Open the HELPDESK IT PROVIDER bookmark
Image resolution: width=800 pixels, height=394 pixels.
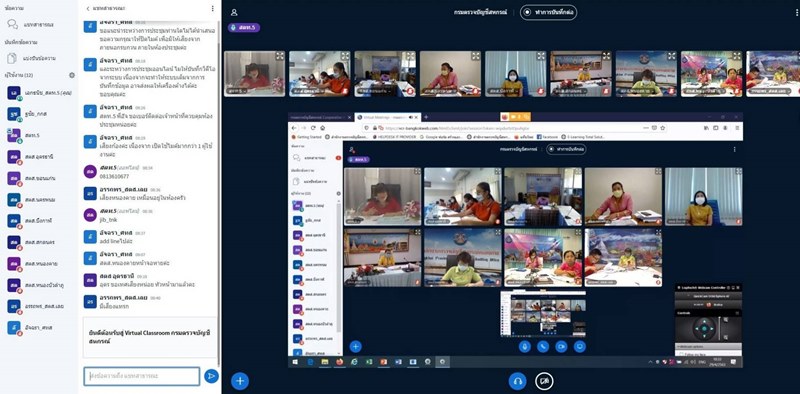click(394, 137)
